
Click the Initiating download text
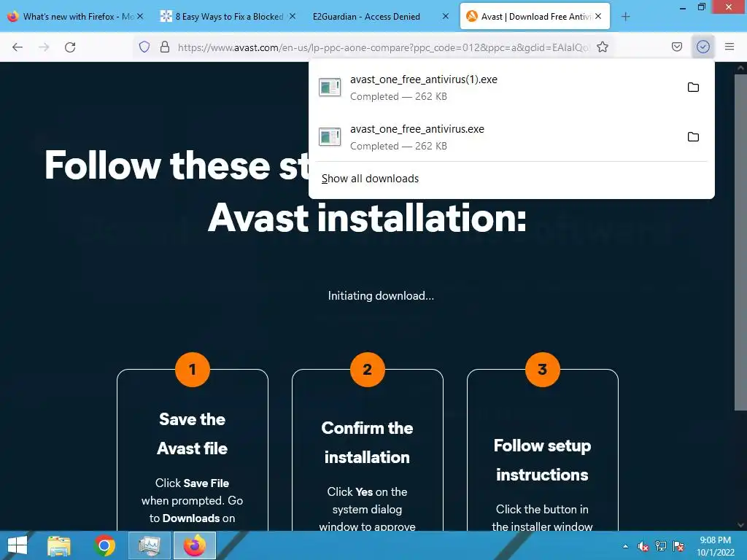point(381,296)
